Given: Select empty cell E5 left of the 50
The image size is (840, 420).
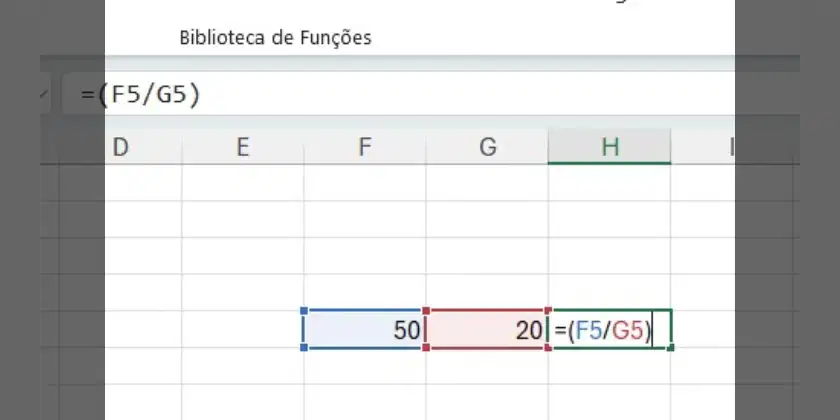Looking at the screenshot, I should coord(243,329).
